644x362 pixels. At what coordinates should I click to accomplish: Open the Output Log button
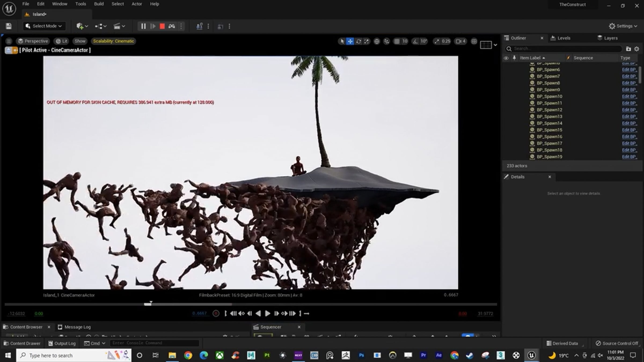(62, 343)
